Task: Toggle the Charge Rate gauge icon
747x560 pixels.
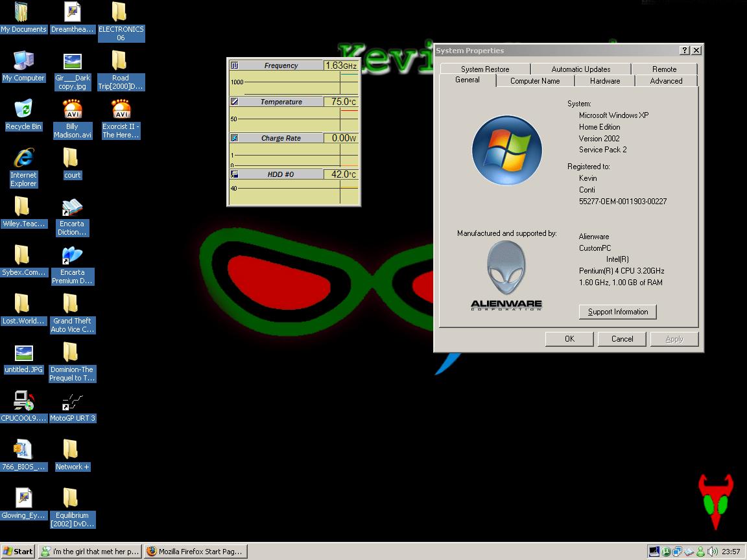Action: click(x=234, y=138)
